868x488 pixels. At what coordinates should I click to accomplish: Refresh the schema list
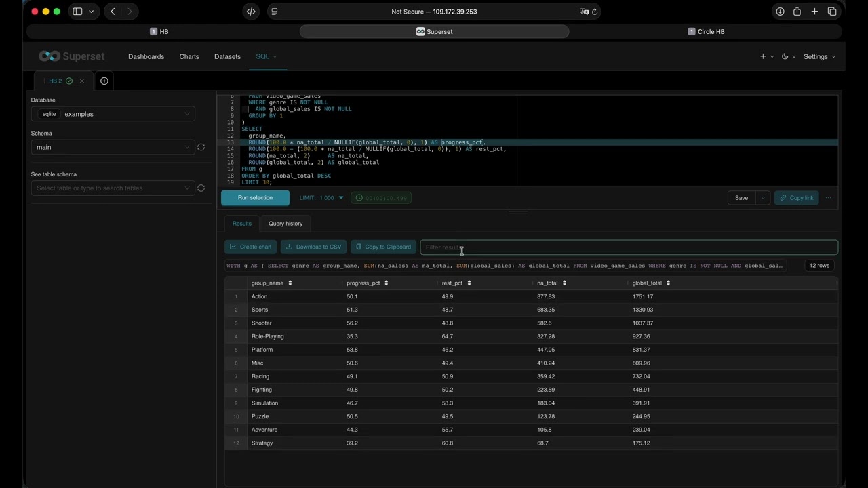[201, 147]
